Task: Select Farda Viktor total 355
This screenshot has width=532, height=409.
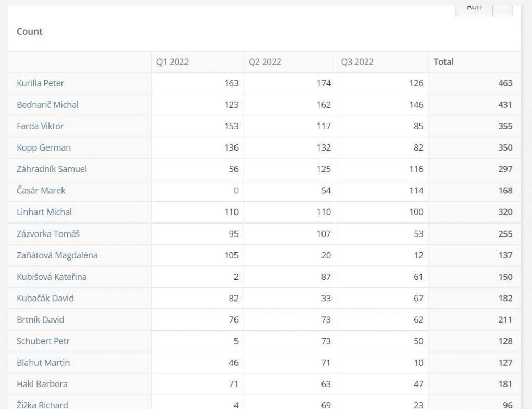Action: 505,126
